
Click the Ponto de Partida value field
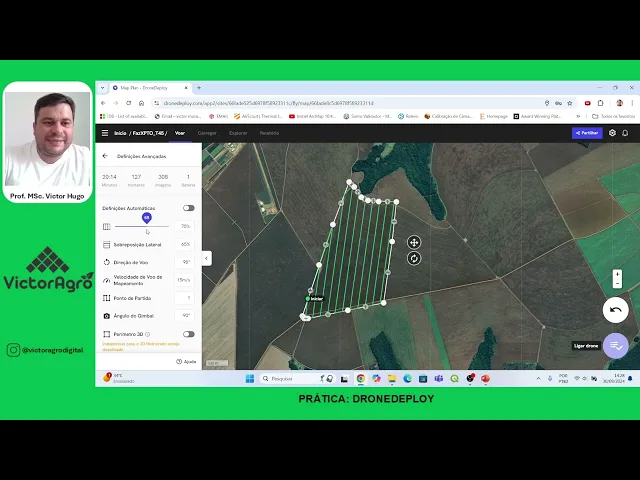click(x=184, y=298)
